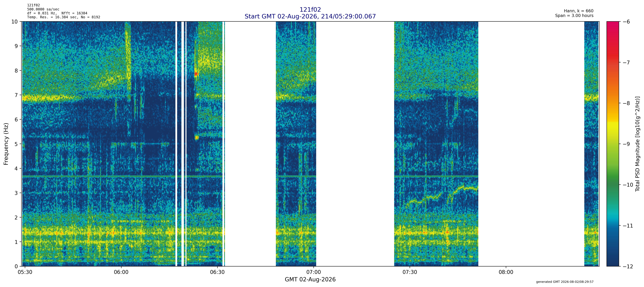Click the "500.0000 sa/sec" sample rate text

point(43,9)
